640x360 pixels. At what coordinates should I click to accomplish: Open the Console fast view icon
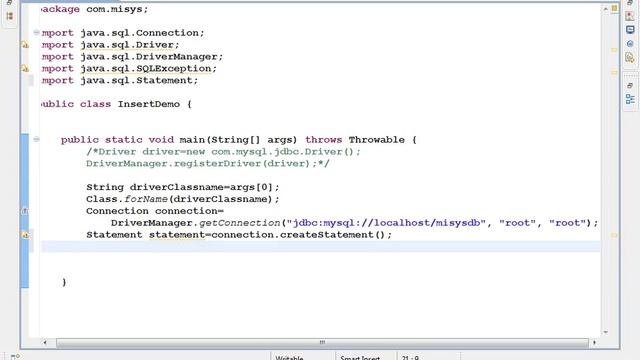[630, 30]
